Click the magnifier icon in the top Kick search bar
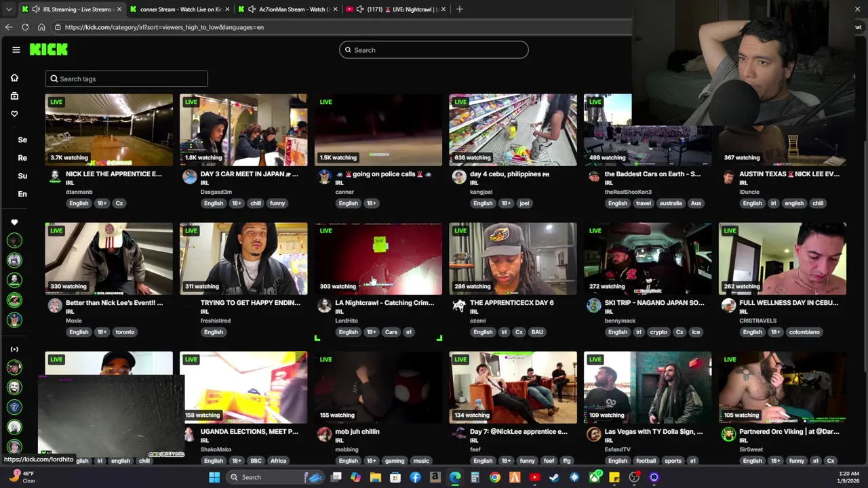868x488 pixels. point(348,49)
